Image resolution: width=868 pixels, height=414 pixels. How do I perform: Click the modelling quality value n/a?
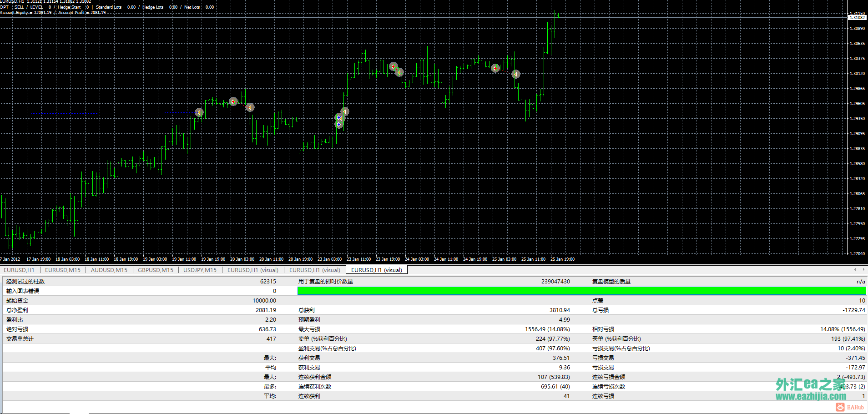pos(861,282)
